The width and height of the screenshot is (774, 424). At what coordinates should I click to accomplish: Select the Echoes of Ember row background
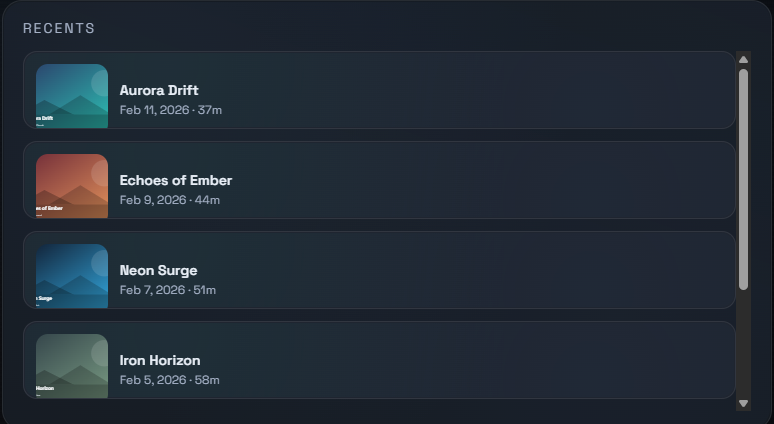tap(480, 180)
